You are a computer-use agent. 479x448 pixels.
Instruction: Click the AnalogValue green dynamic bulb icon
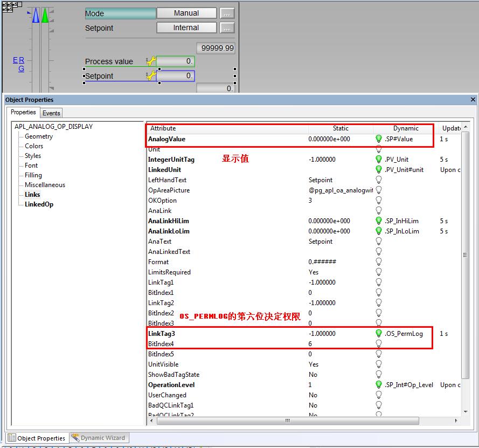(378, 139)
